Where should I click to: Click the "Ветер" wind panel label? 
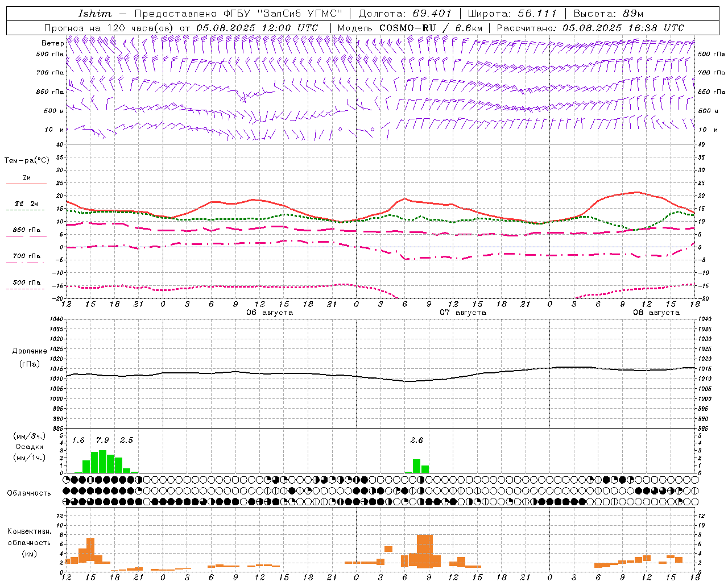[52, 43]
